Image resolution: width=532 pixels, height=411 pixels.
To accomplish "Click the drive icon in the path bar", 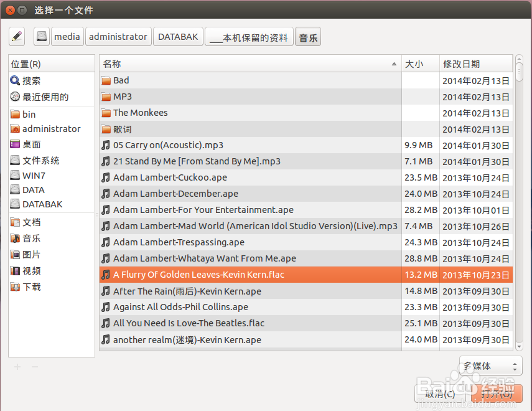I will pyautogui.click(x=42, y=36).
